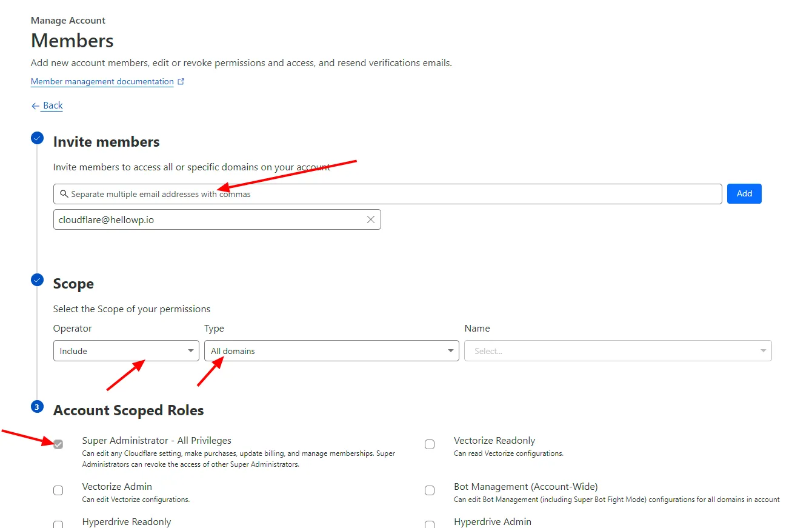Click the Account Scoped Roles step indicator
The width and height of the screenshot is (812, 528).
[37, 407]
